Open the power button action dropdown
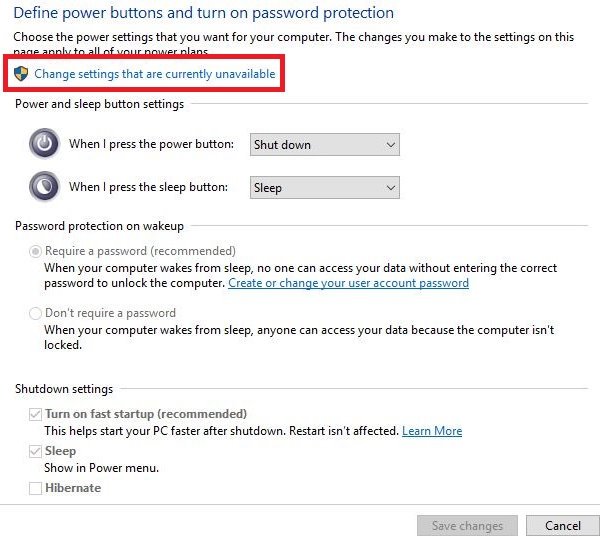This screenshot has width=600, height=540. tap(324, 145)
